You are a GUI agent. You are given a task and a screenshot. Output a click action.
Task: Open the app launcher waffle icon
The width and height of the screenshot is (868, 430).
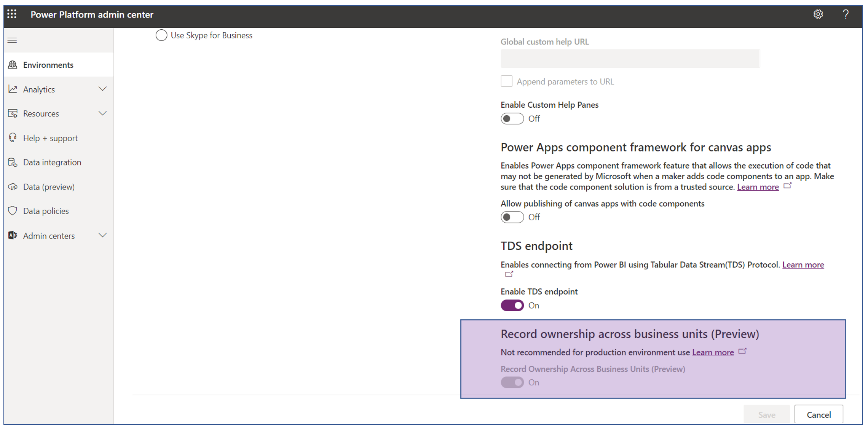12,14
